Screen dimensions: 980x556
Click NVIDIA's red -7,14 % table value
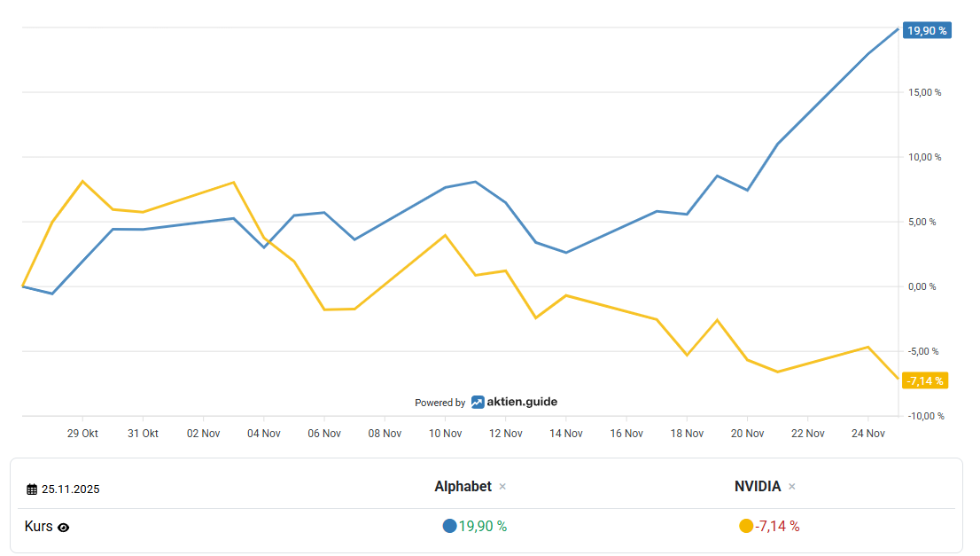pos(777,526)
